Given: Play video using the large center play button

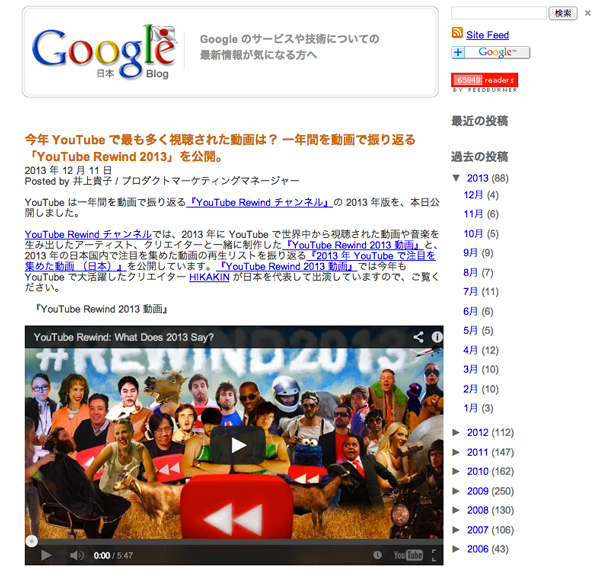Looking at the screenshot, I should pyautogui.click(x=236, y=446).
